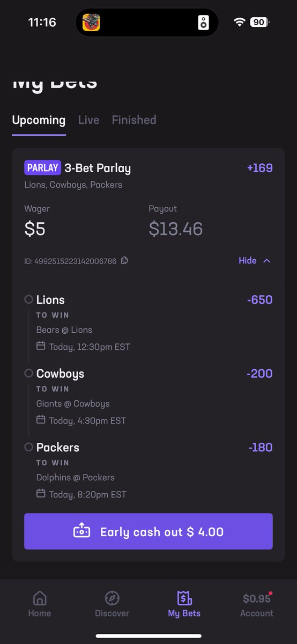Tap the game app icon in Dynamic Island

[91, 23]
